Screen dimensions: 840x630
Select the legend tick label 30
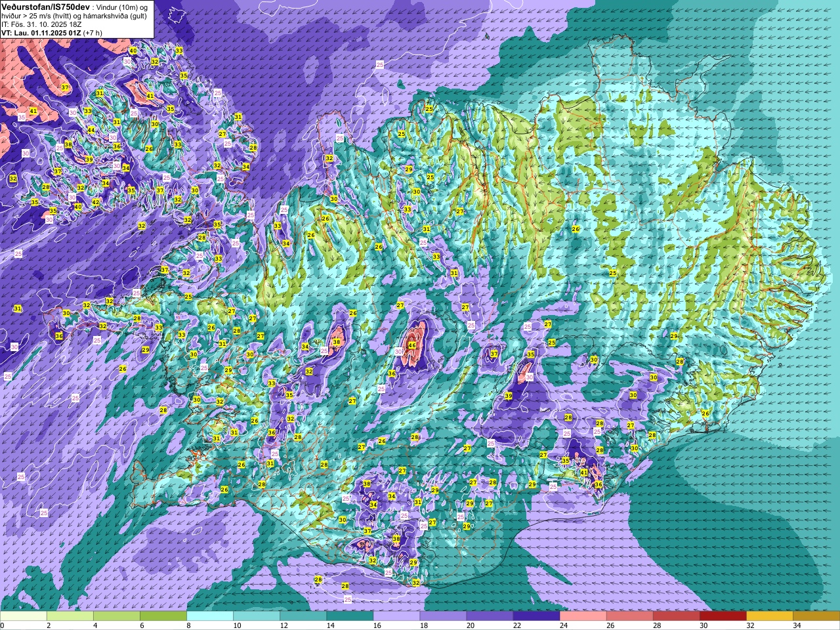coord(703,625)
